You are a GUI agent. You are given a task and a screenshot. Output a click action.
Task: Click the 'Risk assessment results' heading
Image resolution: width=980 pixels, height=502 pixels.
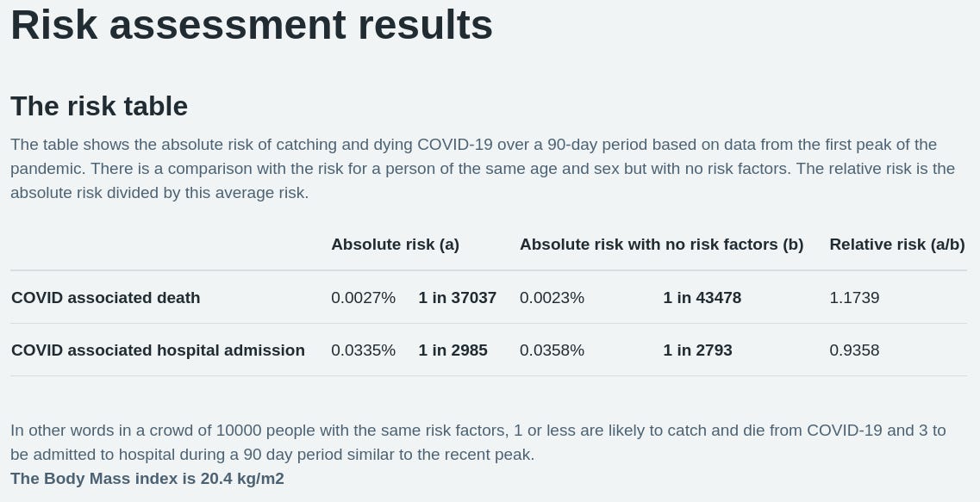252,26
